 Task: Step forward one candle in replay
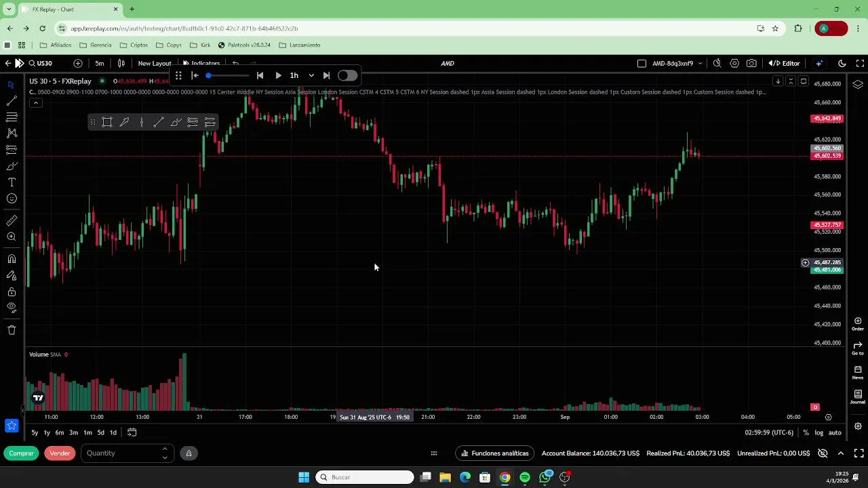pos(326,75)
